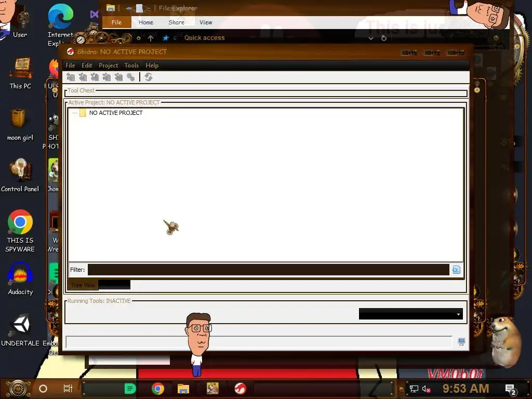The image size is (532, 399).
Task: Select the dark unlabeled tab beside Tree View
Action: 114,285
